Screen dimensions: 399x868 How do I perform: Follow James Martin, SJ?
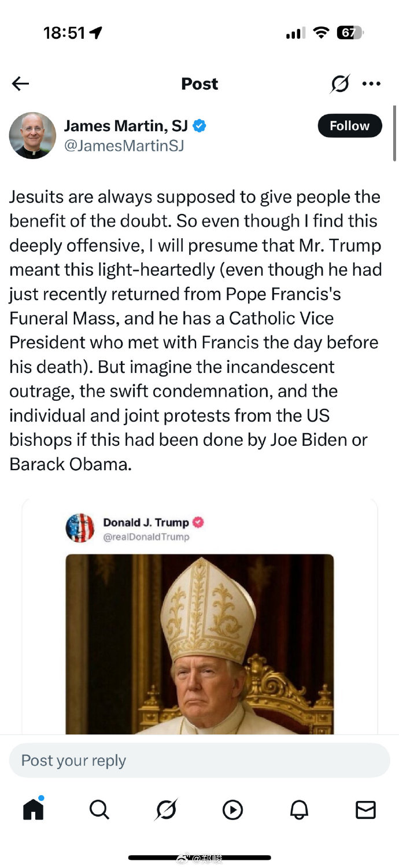click(x=349, y=126)
